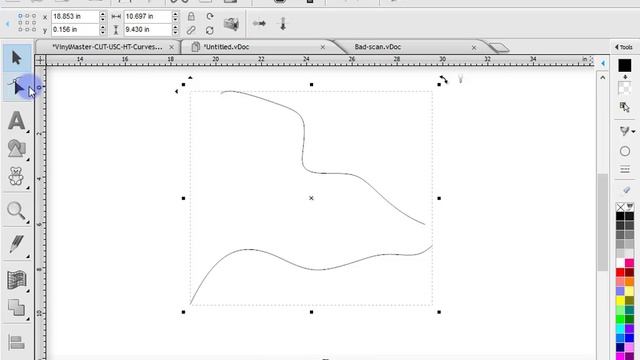This screenshot has height=360, width=640.
Task: Click the move-right arrow icon
Action: (x=259, y=23)
